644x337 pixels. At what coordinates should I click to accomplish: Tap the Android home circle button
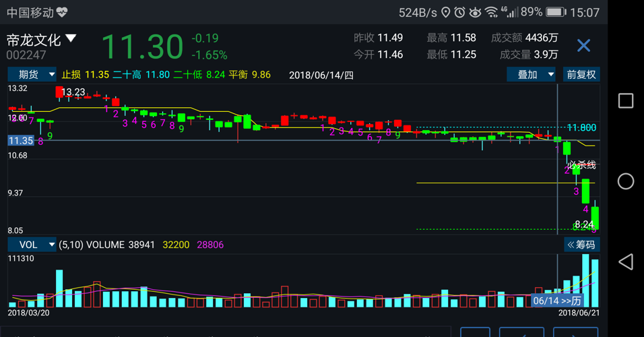[626, 181]
